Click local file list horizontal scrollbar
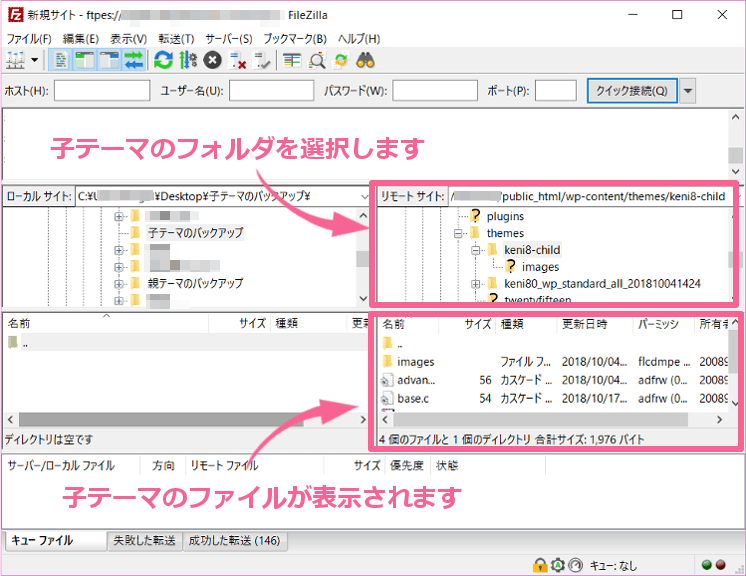 (x=161, y=420)
